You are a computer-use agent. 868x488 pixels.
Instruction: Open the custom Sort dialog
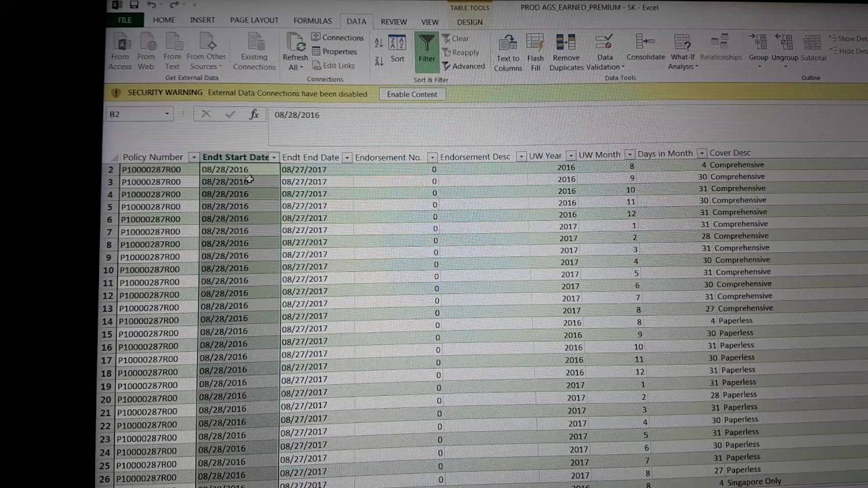point(397,49)
